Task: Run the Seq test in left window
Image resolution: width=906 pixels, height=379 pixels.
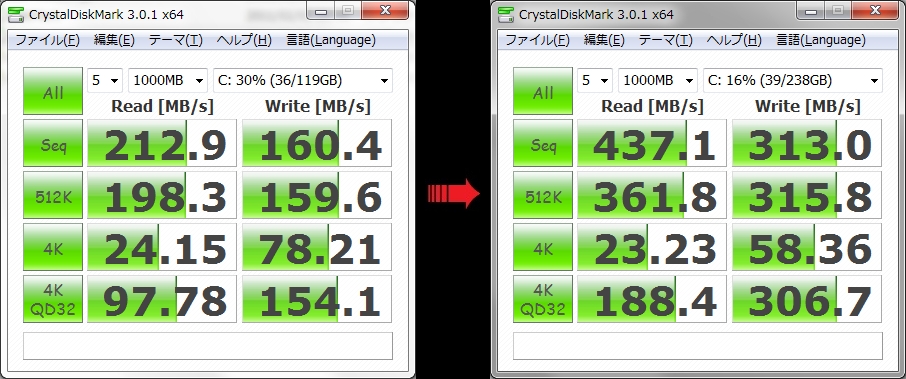Action: [53, 143]
